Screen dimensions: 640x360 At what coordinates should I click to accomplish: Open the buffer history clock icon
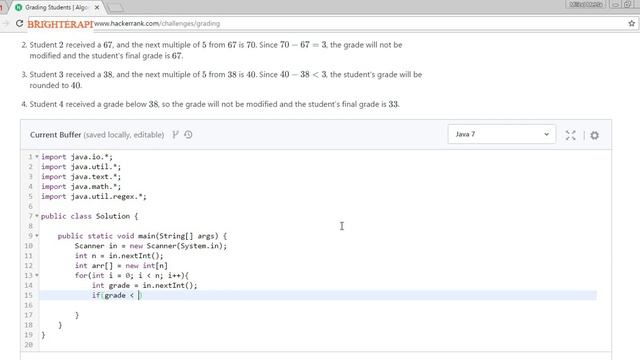pyautogui.click(x=188, y=134)
